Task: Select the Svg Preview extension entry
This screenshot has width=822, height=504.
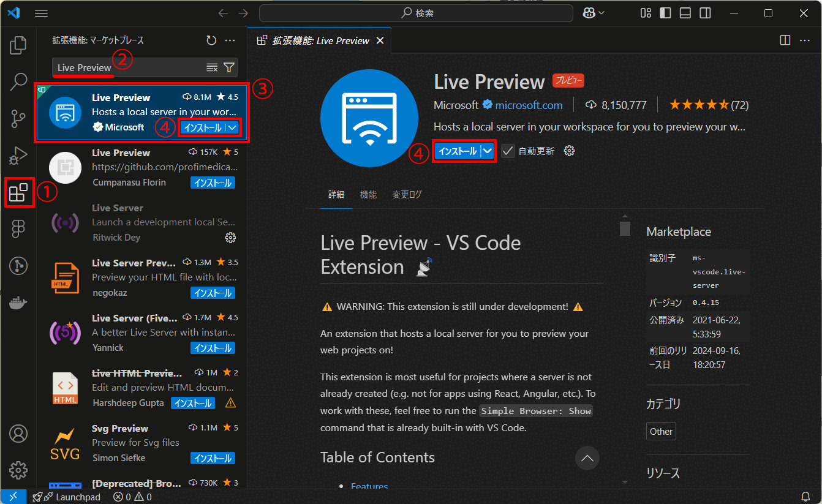Action: click(x=142, y=443)
